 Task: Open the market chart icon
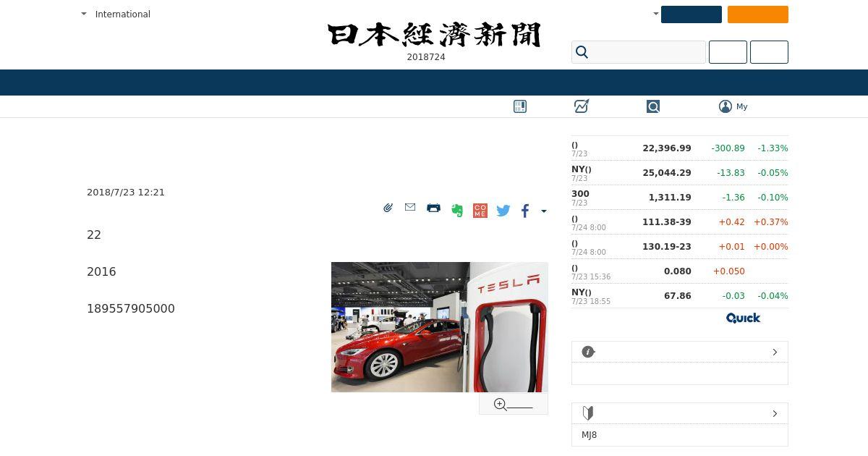coord(582,106)
